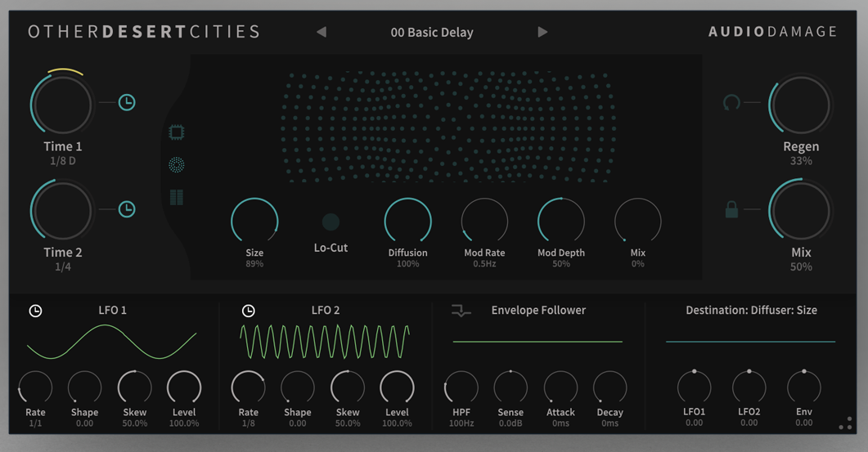The image size is (868, 452).
Task: Click the Envelope Sense knob
Action: tap(510, 387)
